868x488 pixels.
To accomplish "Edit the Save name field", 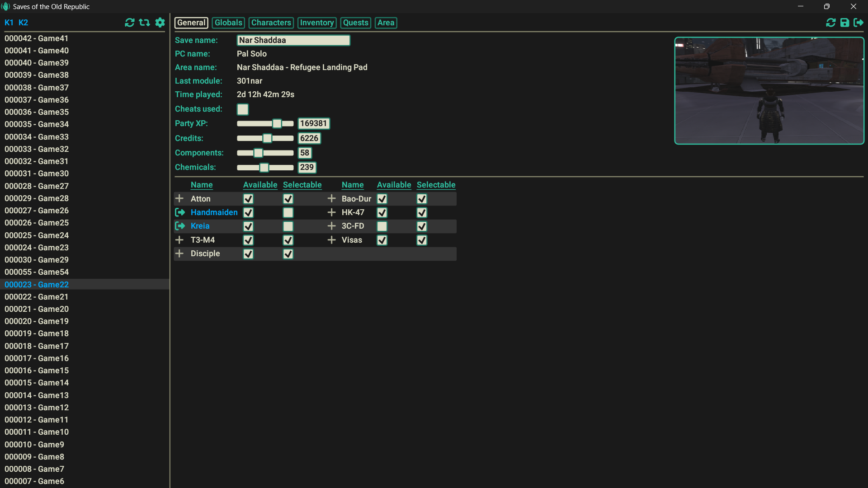I will (293, 40).
